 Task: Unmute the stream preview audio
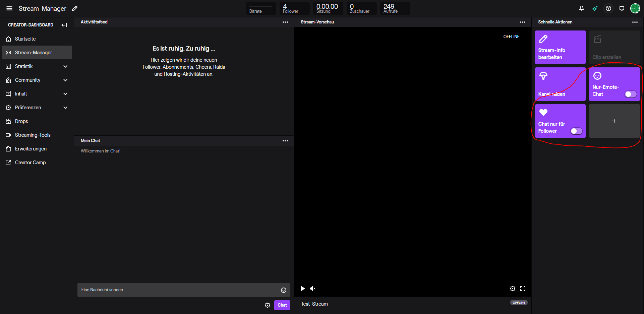tap(313, 289)
